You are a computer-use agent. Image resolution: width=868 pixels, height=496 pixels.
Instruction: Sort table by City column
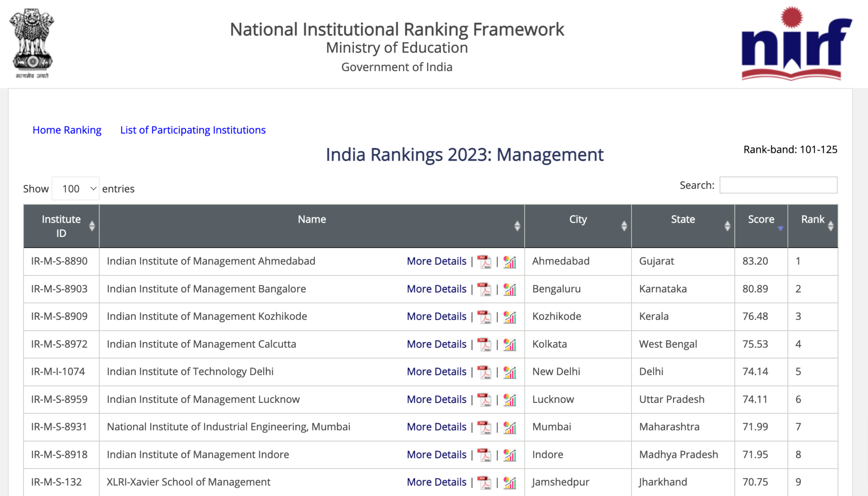[578, 226]
